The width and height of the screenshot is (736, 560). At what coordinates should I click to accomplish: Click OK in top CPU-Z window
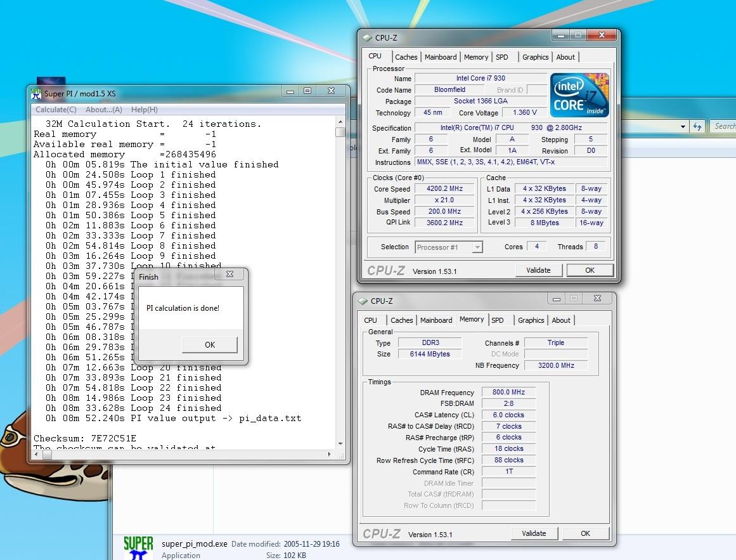(590, 270)
